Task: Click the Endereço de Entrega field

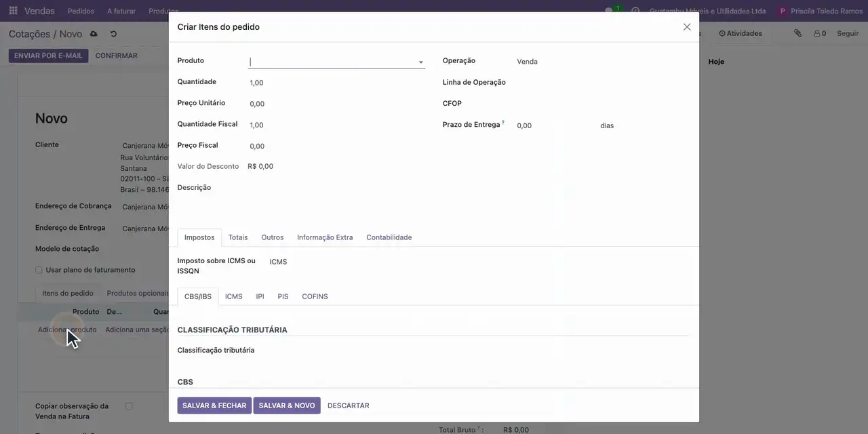Action: coord(144,229)
